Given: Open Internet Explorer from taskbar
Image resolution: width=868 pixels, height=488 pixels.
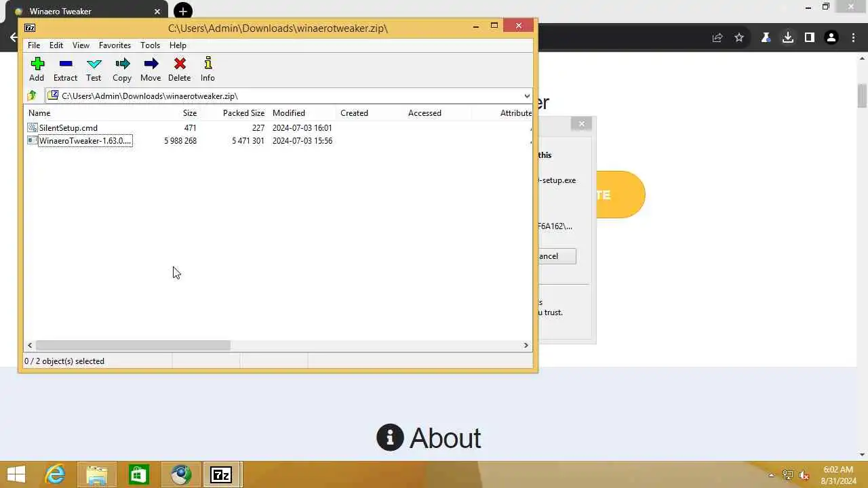Looking at the screenshot, I should [x=54, y=474].
